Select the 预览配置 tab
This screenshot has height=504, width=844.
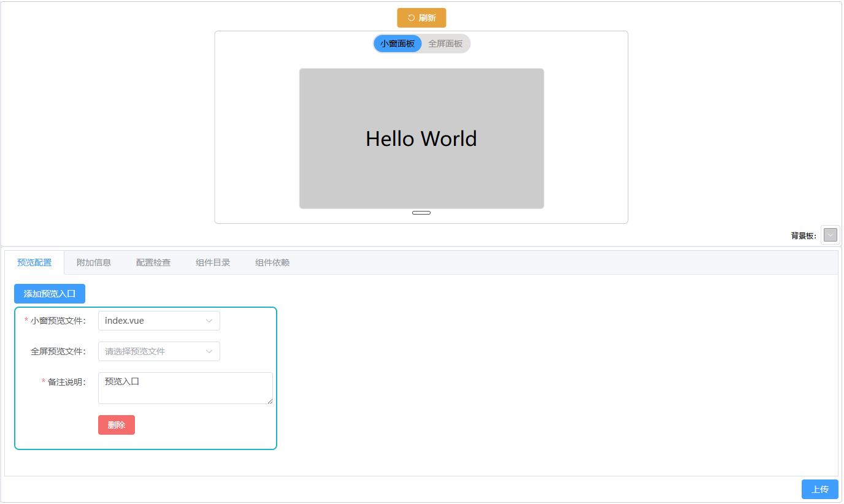point(34,262)
